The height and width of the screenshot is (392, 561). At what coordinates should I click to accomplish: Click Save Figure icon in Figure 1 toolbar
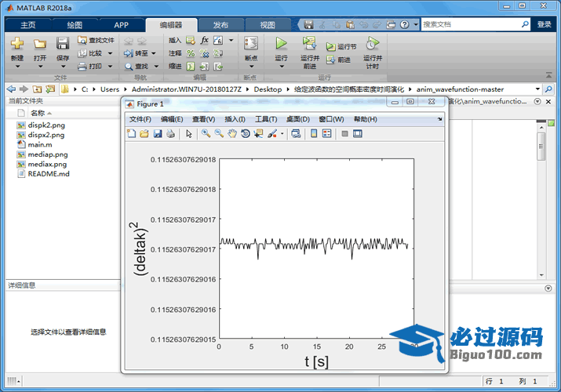click(158, 133)
